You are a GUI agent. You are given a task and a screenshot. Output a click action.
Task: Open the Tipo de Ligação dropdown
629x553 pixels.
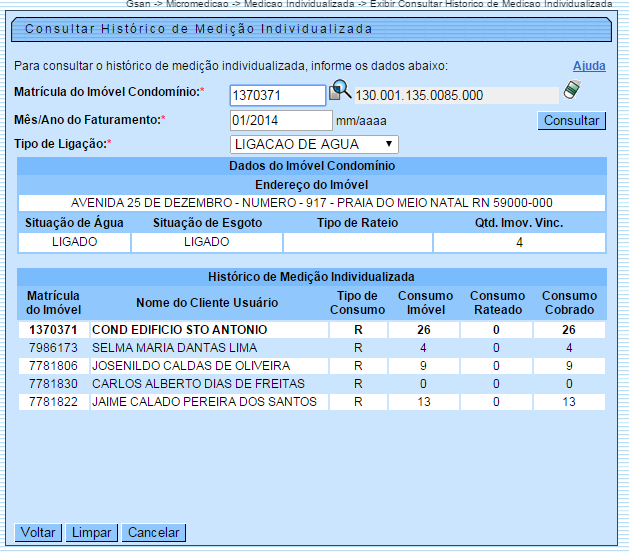[313, 145]
